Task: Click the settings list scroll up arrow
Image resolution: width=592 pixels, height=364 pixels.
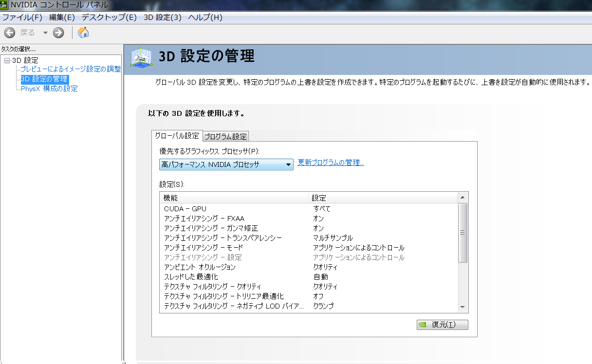Action: 463,197
